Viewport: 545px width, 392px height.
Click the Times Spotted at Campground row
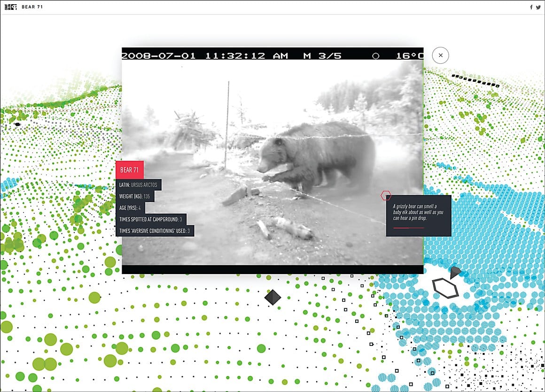pos(151,219)
